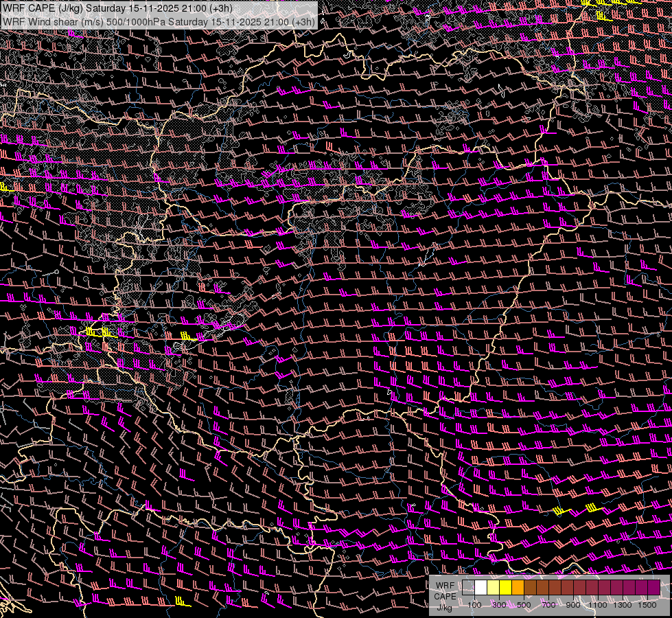
Task: Click the WRF CAPE title line
Action: pos(117,8)
